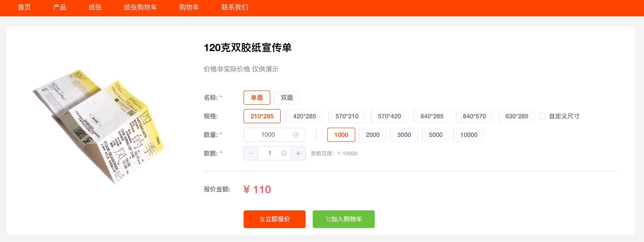Open 联系我们 navigation link
The width and height of the screenshot is (644, 242).
[x=234, y=8]
